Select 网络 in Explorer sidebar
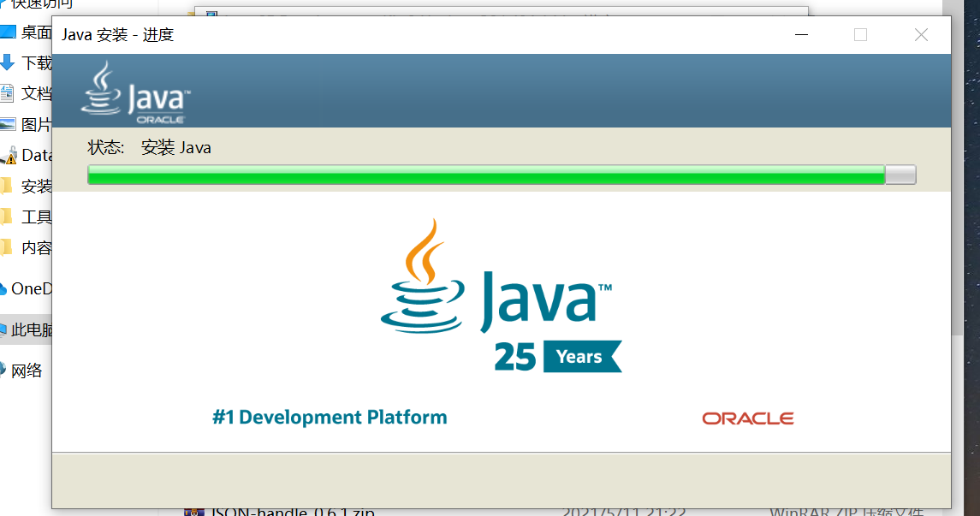Image resolution: width=980 pixels, height=516 pixels. point(26,371)
